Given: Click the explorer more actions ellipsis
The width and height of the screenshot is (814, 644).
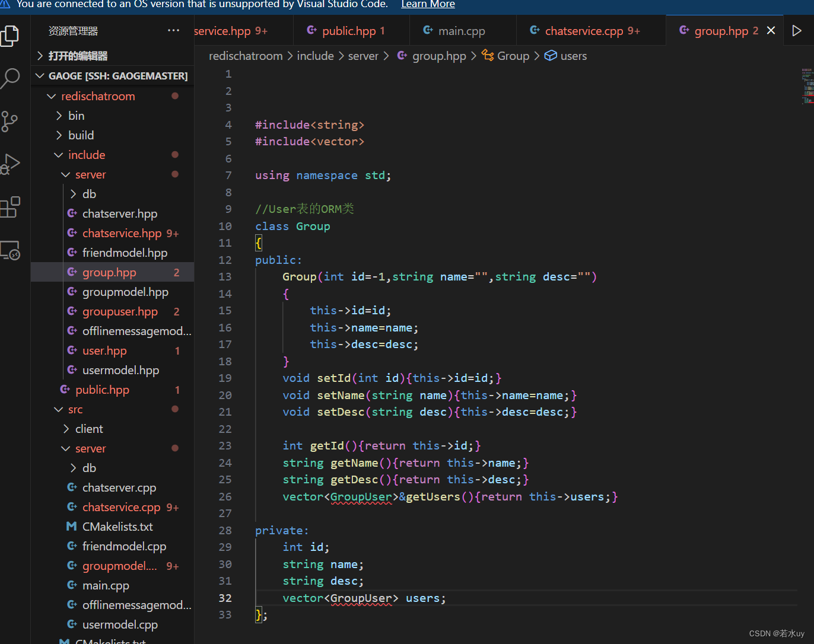Looking at the screenshot, I should tap(173, 30).
